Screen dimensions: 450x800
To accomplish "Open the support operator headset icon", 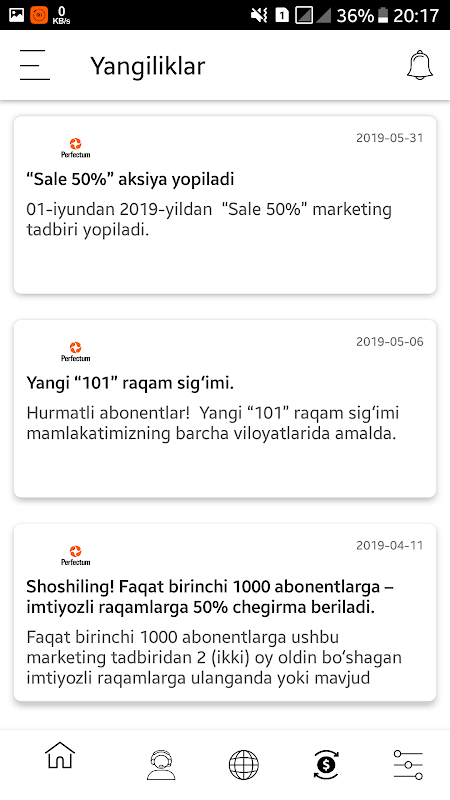I will point(161,765).
